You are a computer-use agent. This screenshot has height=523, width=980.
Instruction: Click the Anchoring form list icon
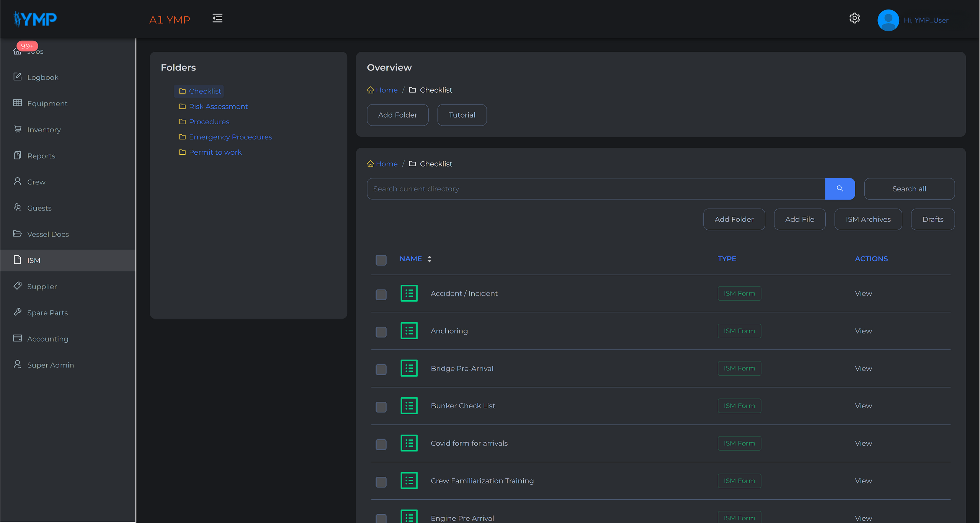pyautogui.click(x=409, y=331)
